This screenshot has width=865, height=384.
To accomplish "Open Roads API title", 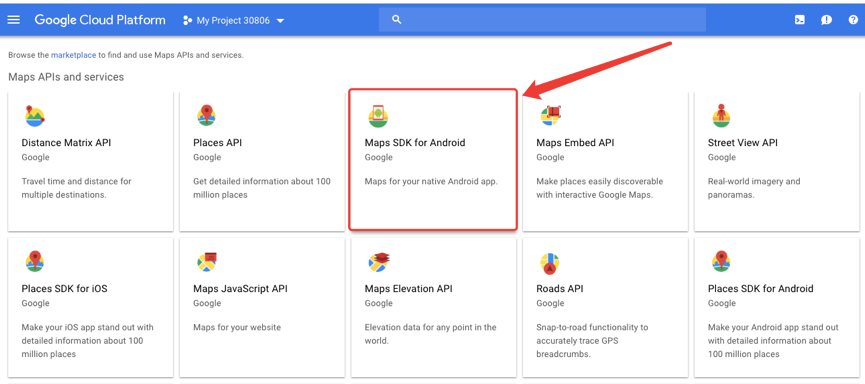I will click(x=560, y=289).
